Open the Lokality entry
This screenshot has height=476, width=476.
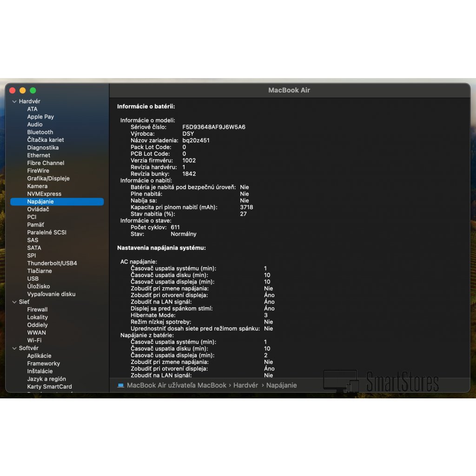(x=37, y=317)
